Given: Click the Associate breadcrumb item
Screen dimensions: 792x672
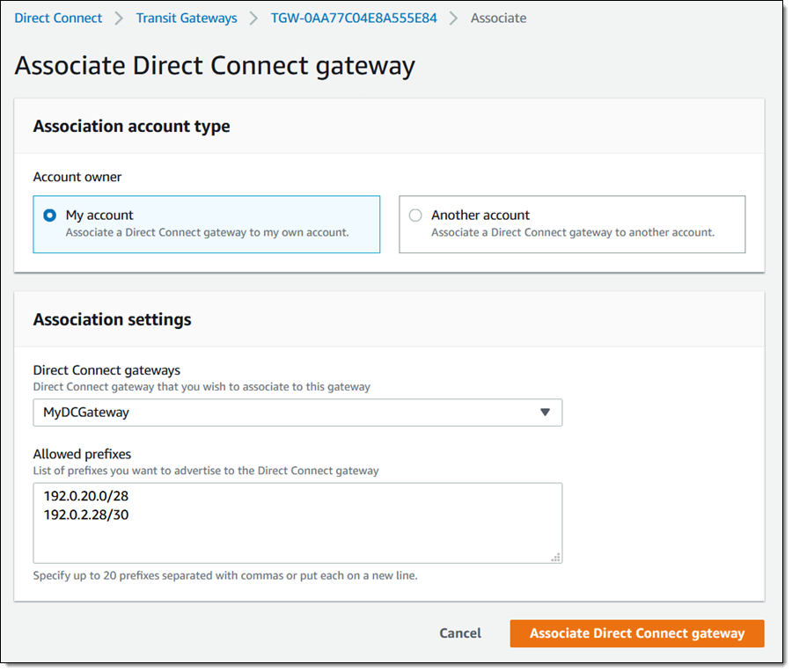Looking at the screenshot, I should coord(498,18).
